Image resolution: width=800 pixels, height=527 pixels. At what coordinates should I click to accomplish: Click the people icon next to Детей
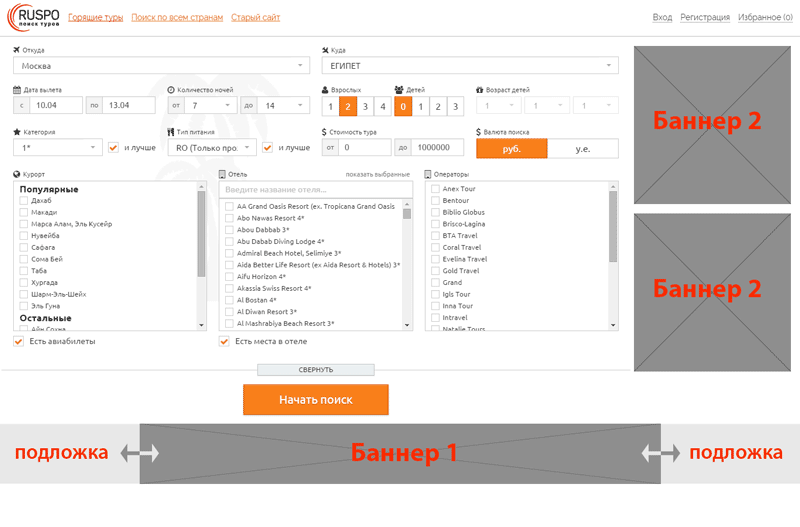tap(399, 90)
